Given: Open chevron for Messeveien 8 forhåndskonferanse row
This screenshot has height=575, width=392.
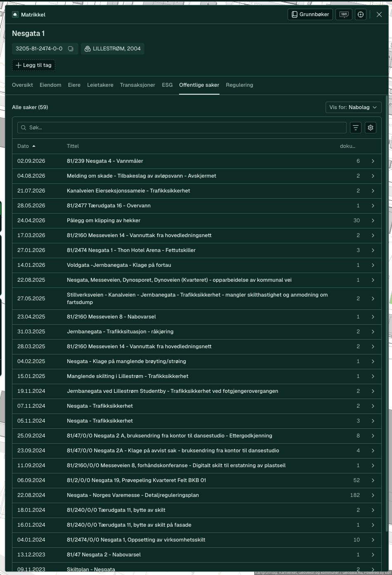Looking at the screenshot, I should (373, 466).
